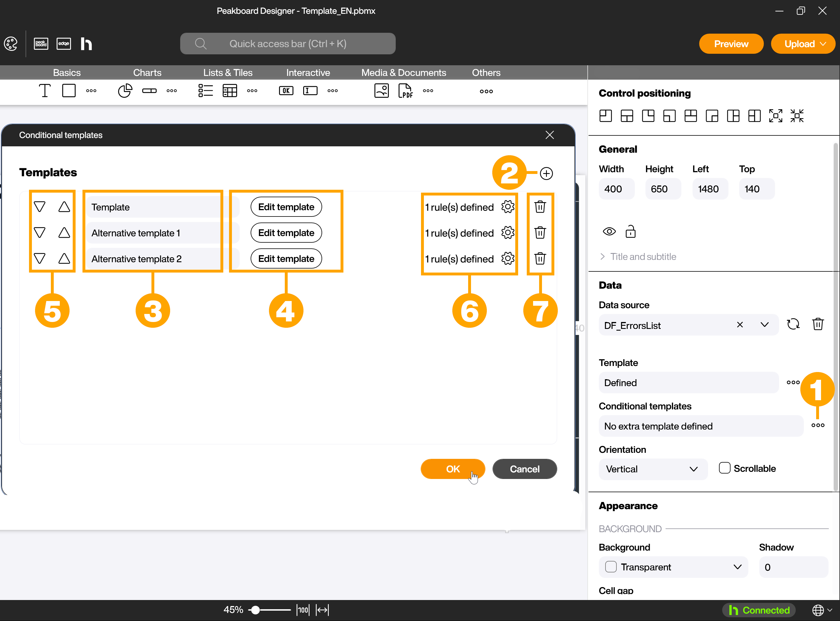
Task: Switch to the Charts tab
Action: 147,72
